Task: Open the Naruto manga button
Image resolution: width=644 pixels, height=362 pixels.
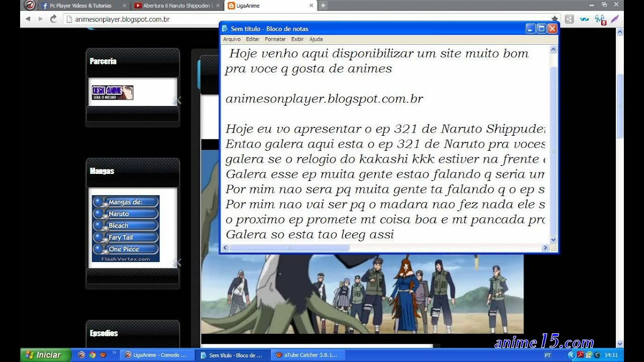Action: click(x=126, y=214)
